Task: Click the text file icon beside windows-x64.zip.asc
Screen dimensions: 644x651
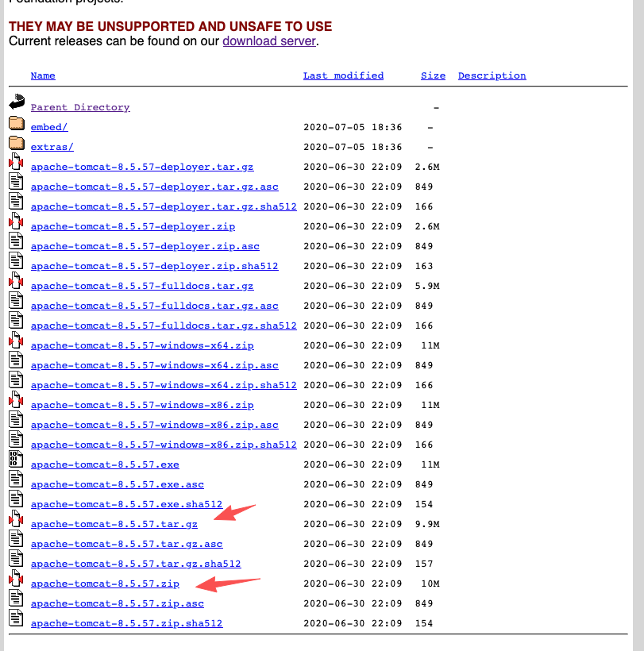Action: coord(16,360)
